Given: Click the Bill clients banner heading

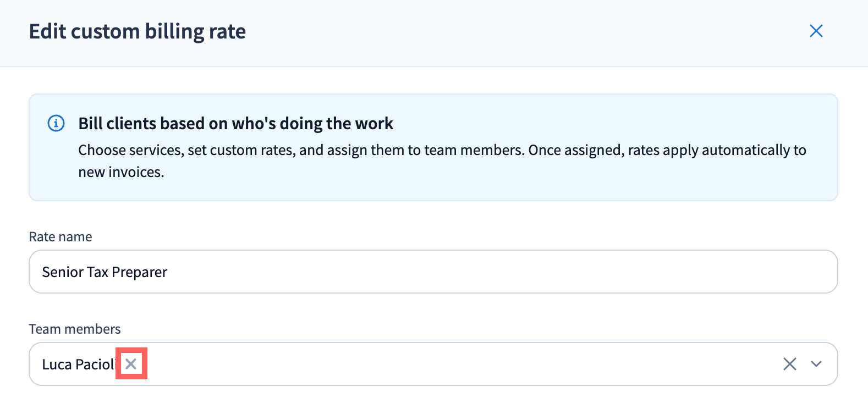Looking at the screenshot, I should click(235, 124).
